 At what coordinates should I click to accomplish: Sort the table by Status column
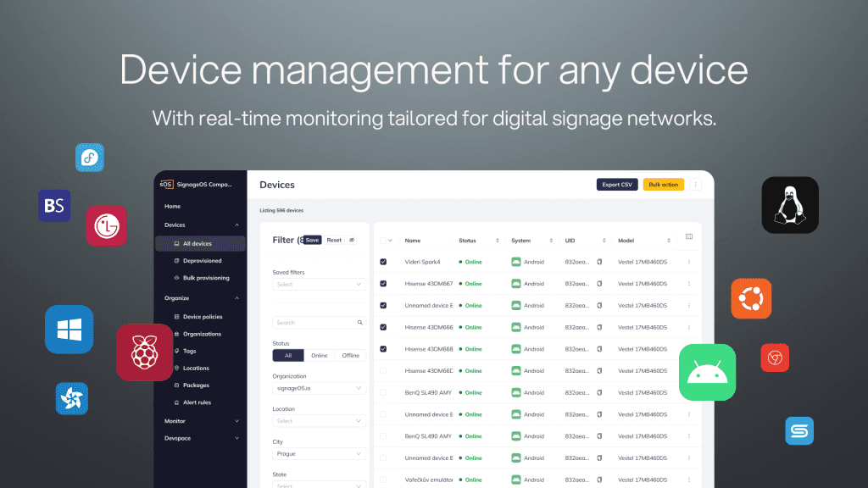pyautogui.click(x=497, y=241)
